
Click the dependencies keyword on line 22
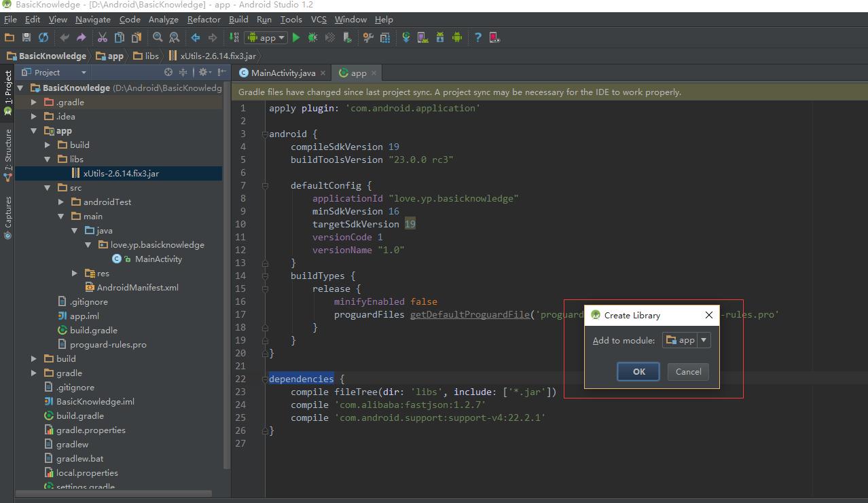[301, 379]
